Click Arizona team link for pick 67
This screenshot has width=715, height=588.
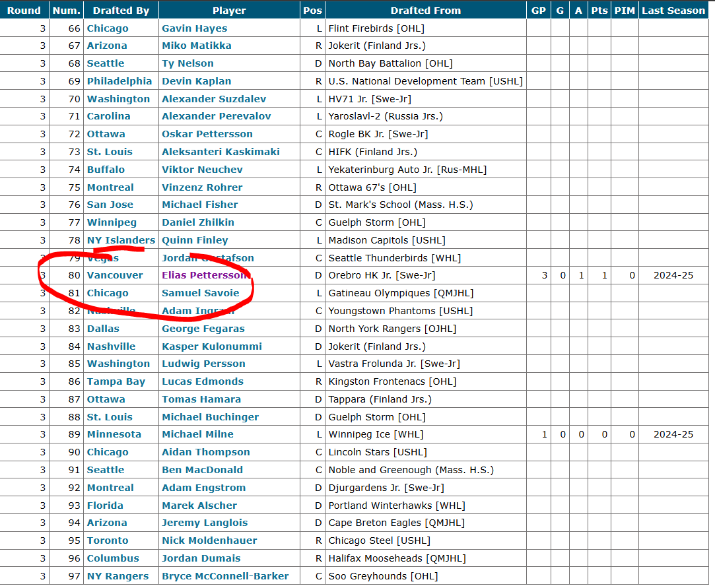[107, 46]
